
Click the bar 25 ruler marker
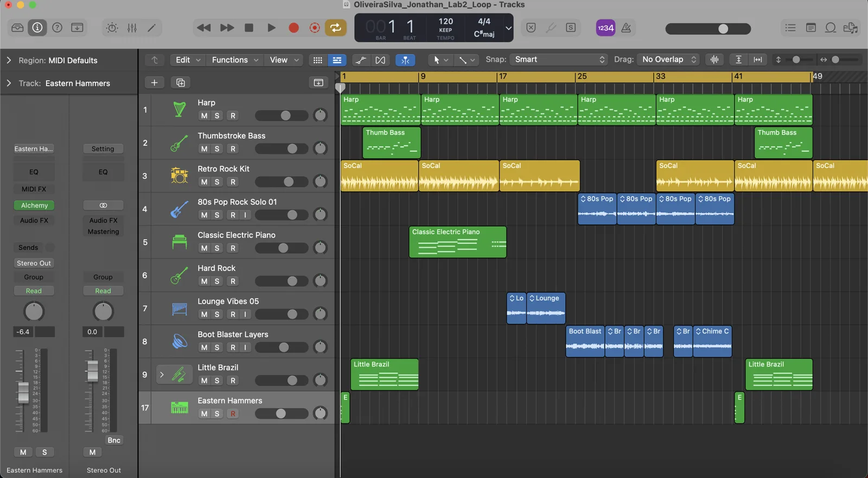point(582,76)
